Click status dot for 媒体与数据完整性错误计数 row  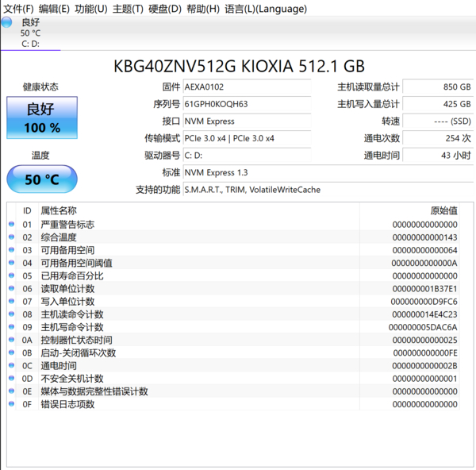coord(12,391)
